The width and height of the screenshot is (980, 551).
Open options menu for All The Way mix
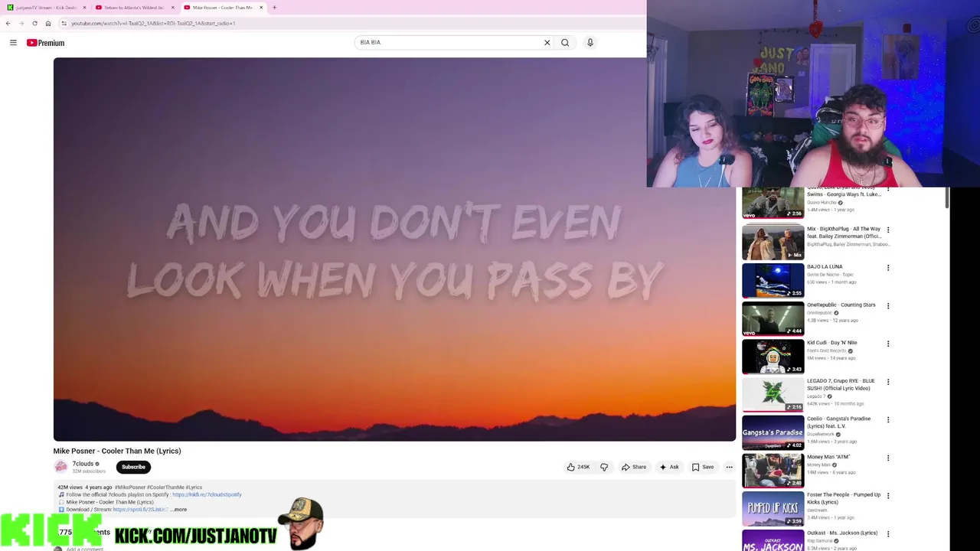[888, 230]
